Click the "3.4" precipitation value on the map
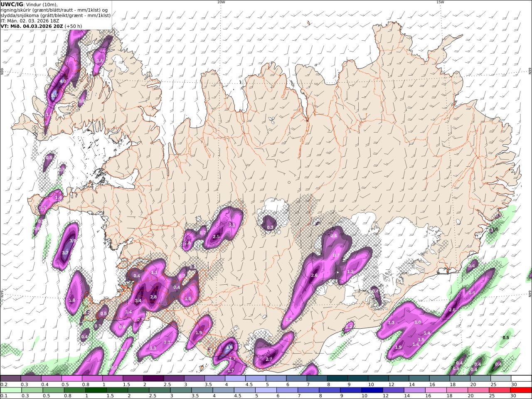Image resolution: width=532 pixels, height=399 pixels. [x=138, y=300]
